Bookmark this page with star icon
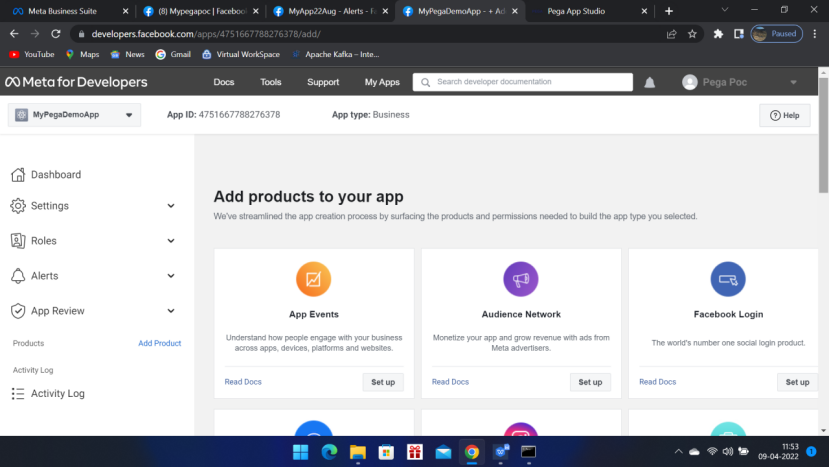830x467 pixels. tap(692, 34)
